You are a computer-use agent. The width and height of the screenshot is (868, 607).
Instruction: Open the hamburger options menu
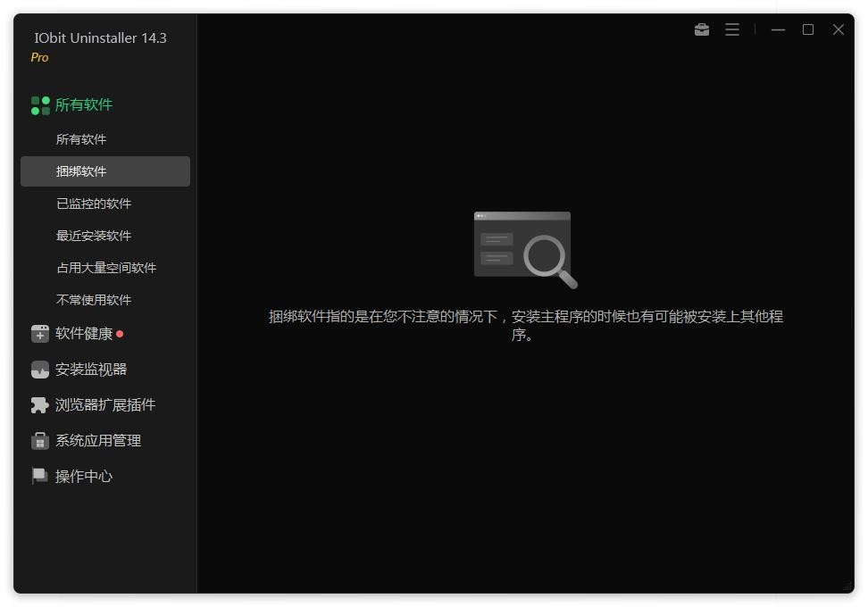pyautogui.click(x=732, y=29)
